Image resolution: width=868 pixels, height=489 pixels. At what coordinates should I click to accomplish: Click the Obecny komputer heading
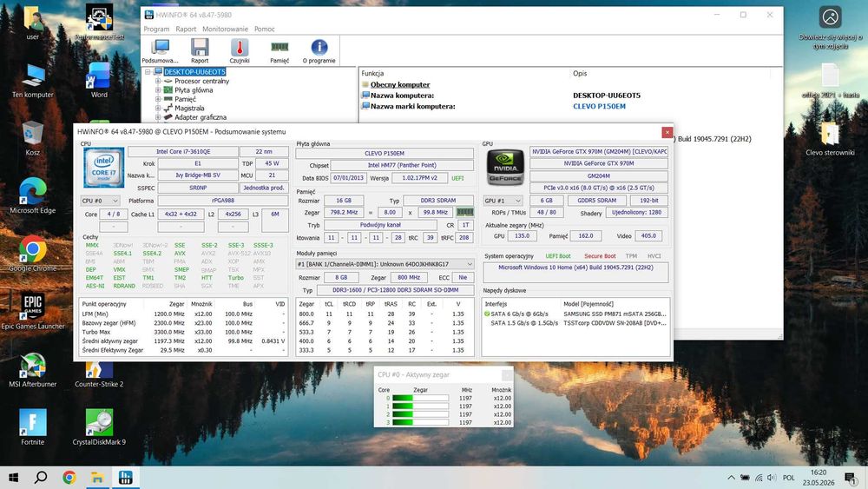click(x=399, y=85)
